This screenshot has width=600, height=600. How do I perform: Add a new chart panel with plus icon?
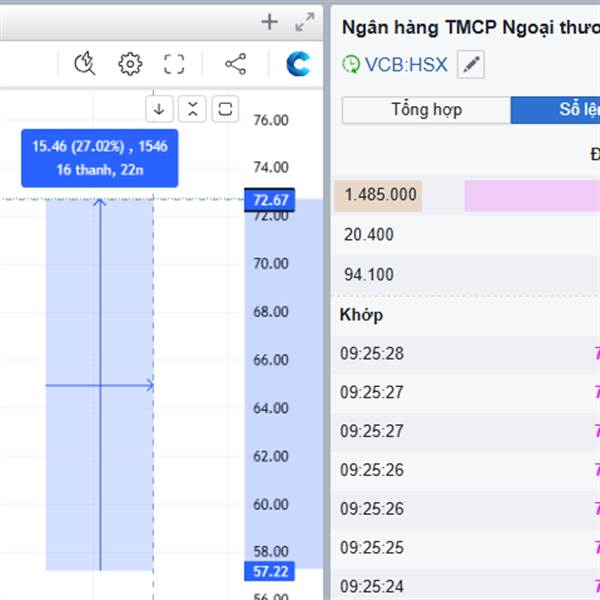pyautogui.click(x=269, y=22)
